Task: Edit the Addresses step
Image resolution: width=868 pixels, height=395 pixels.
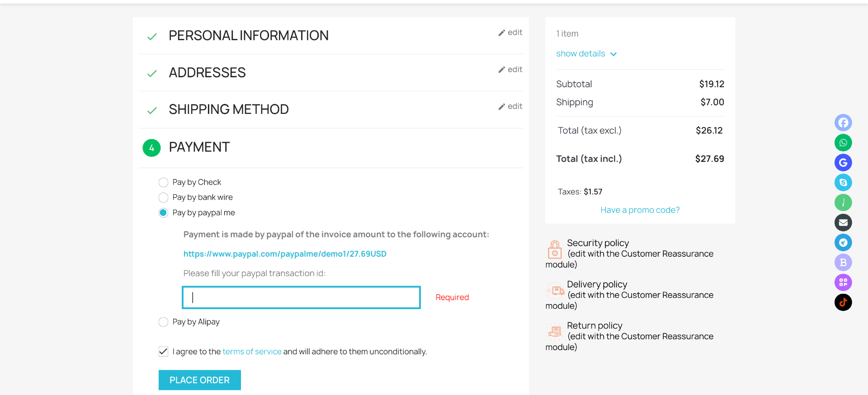Action: (510, 70)
